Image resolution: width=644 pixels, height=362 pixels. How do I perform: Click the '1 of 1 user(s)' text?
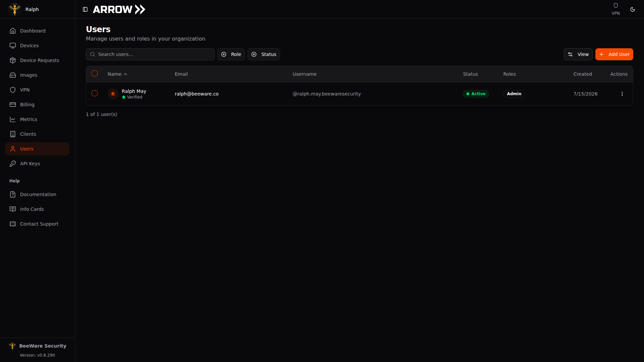[101, 114]
